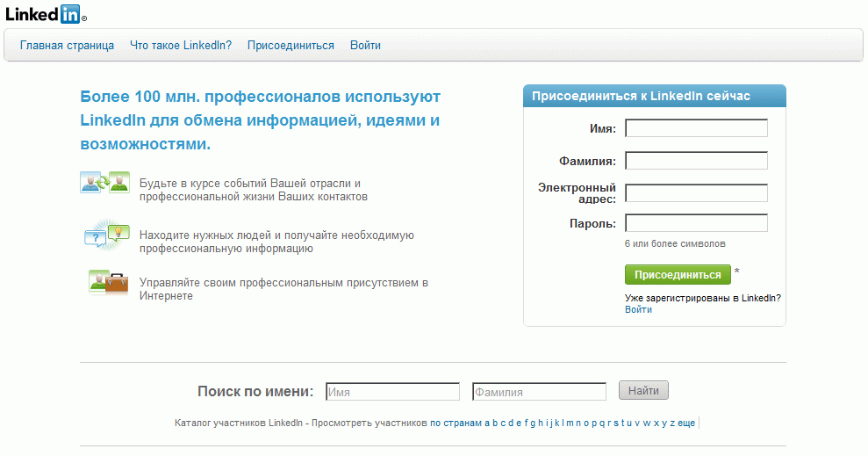
Task: Focus the Имя field in signup form
Action: coord(696,128)
